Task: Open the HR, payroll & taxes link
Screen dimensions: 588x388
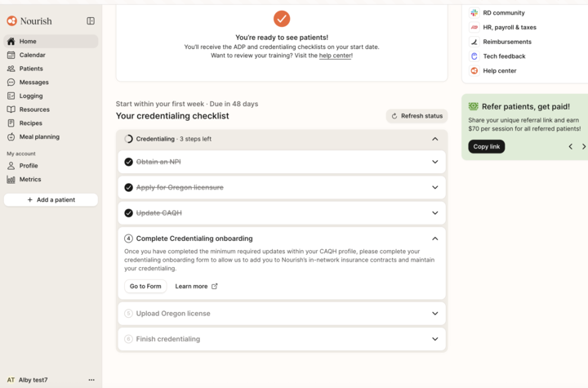Action: 510,27
